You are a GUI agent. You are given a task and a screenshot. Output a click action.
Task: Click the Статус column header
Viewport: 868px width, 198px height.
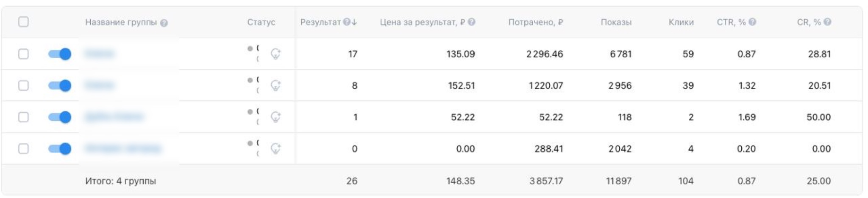261,22
